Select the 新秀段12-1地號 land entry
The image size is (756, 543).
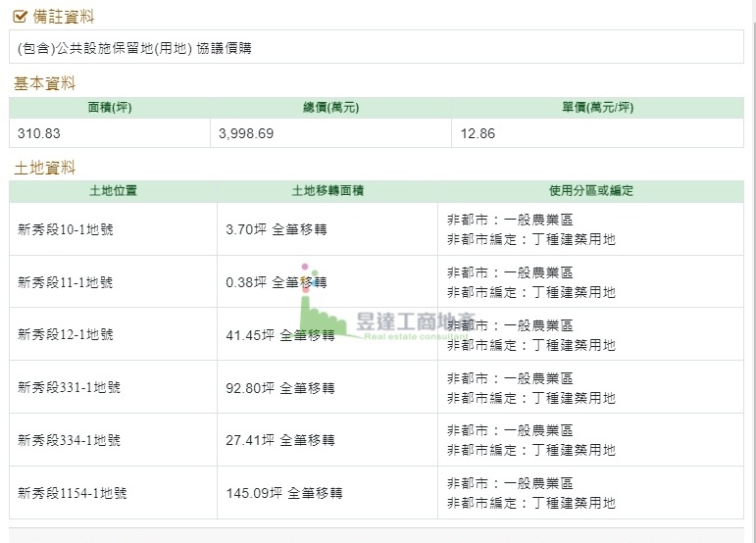pos(66,334)
